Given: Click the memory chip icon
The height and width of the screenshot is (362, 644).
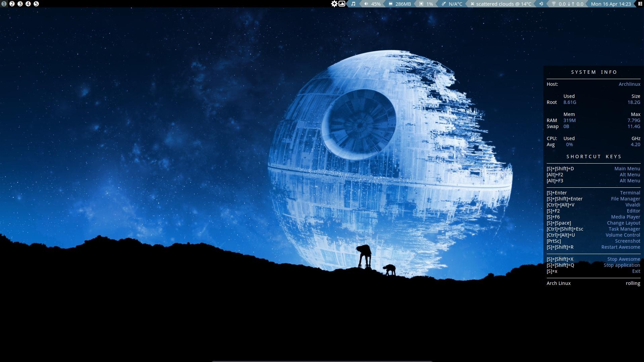Looking at the screenshot, I should [x=391, y=4].
